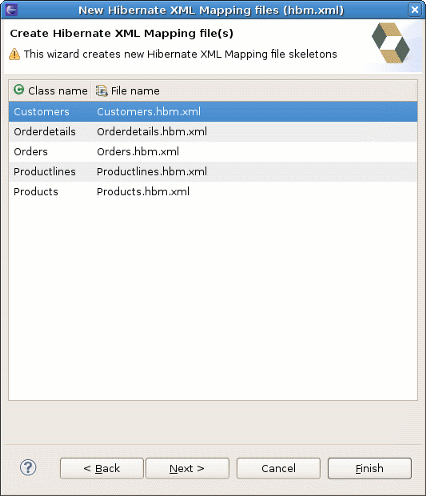Select the Orderdetails class cell
The width and height of the screenshot is (426, 496).
(45, 132)
